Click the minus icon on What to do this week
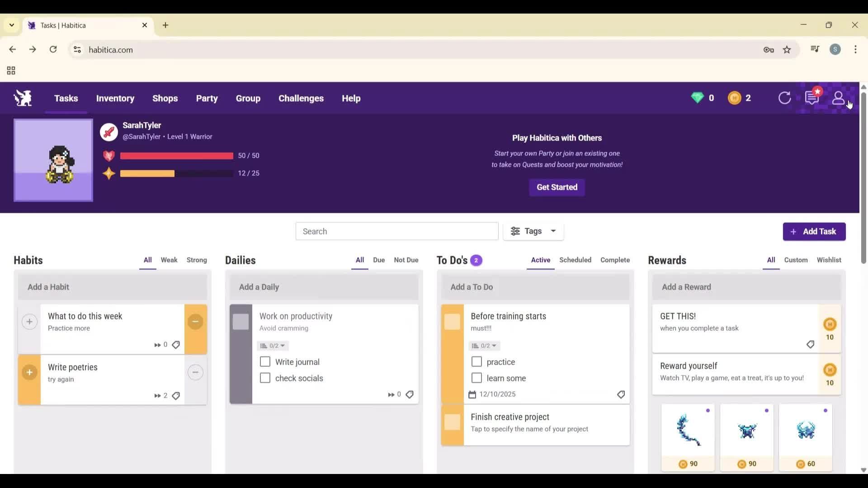 tap(195, 321)
